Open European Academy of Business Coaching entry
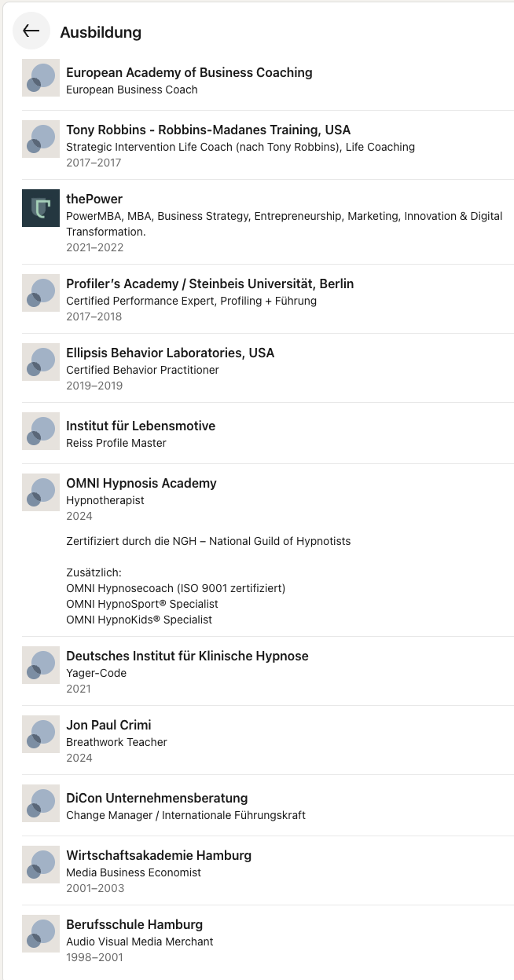The width and height of the screenshot is (514, 980). 189,72
